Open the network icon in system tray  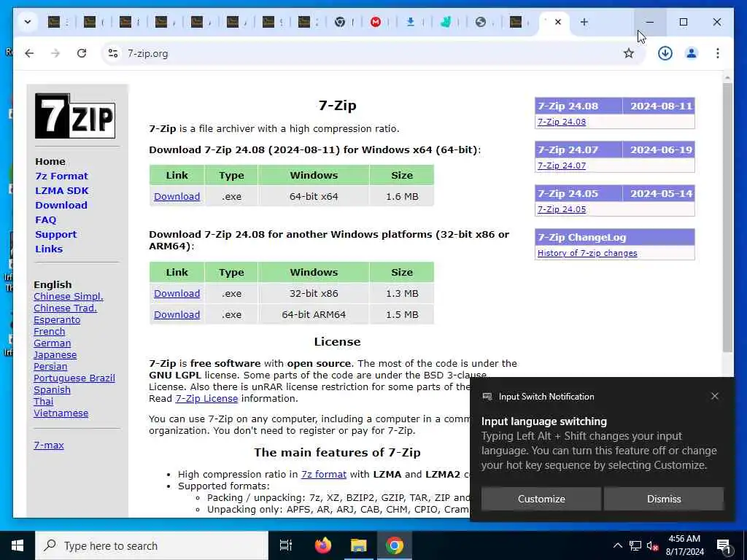click(635, 545)
